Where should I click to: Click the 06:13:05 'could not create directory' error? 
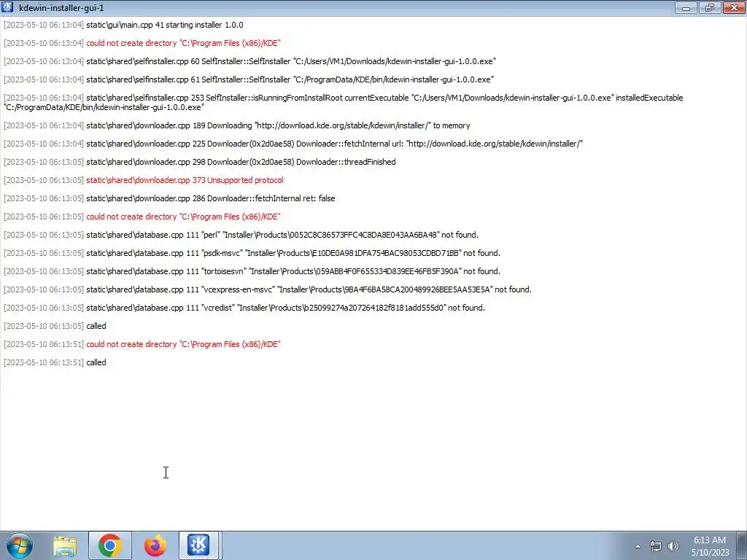pyautogui.click(x=142, y=217)
